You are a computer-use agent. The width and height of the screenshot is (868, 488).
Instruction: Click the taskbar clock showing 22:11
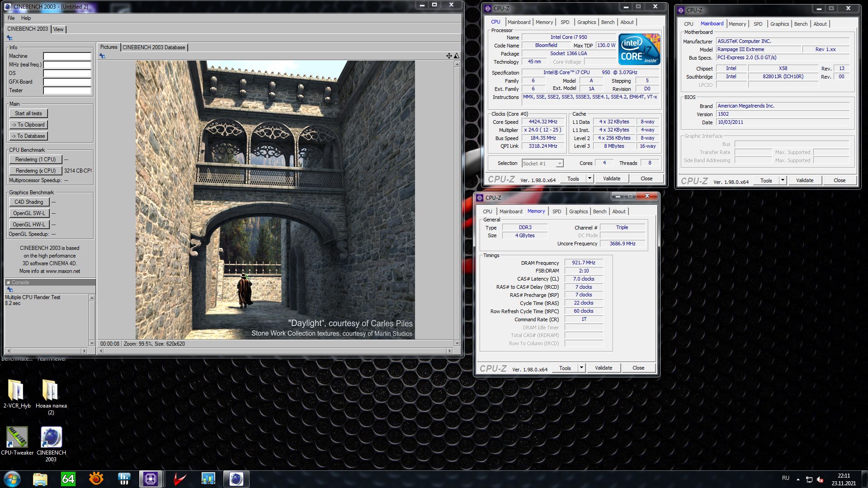844,479
